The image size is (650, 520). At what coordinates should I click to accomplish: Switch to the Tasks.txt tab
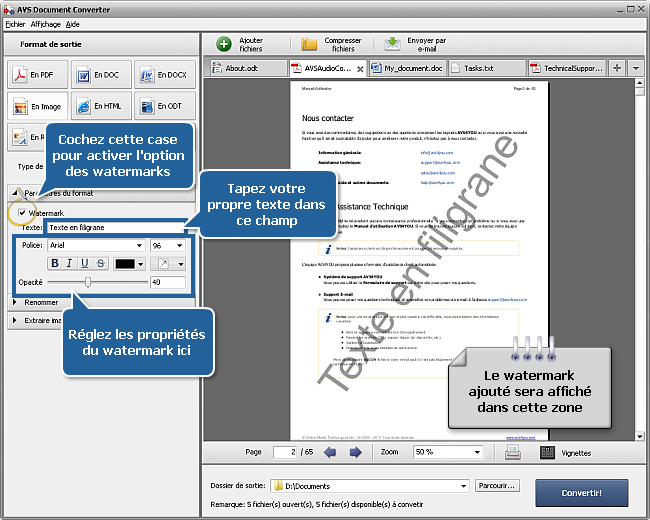(x=488, y=68)
